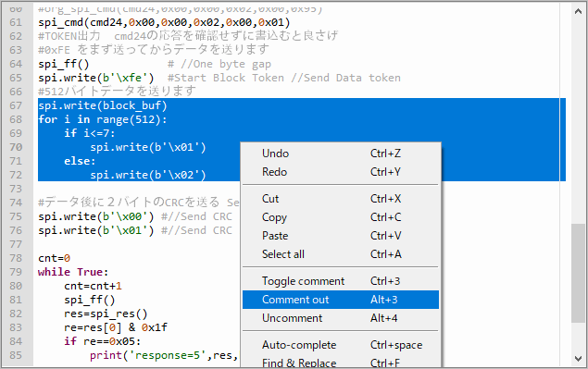Choose Undo in the context menu
The height and width of the screenshot is (369, 588).
(341, 154)
